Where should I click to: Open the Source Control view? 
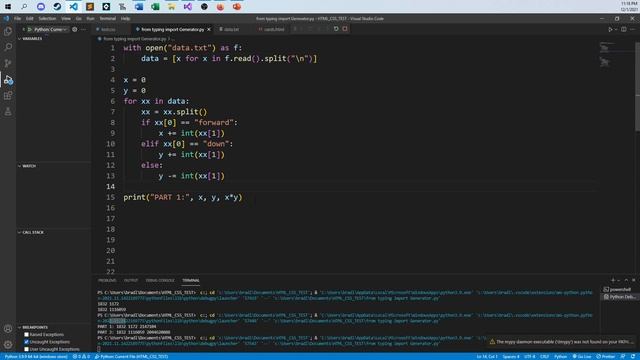(x=8, y=63)
